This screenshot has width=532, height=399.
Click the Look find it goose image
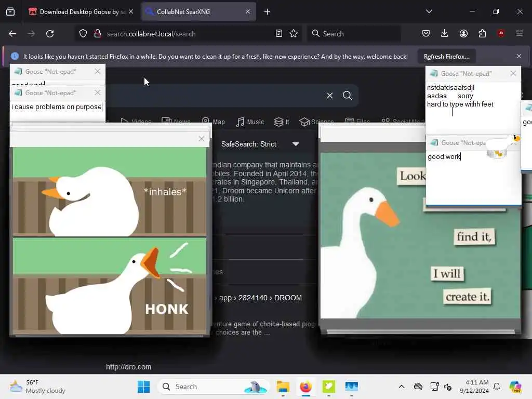point(420,235)
